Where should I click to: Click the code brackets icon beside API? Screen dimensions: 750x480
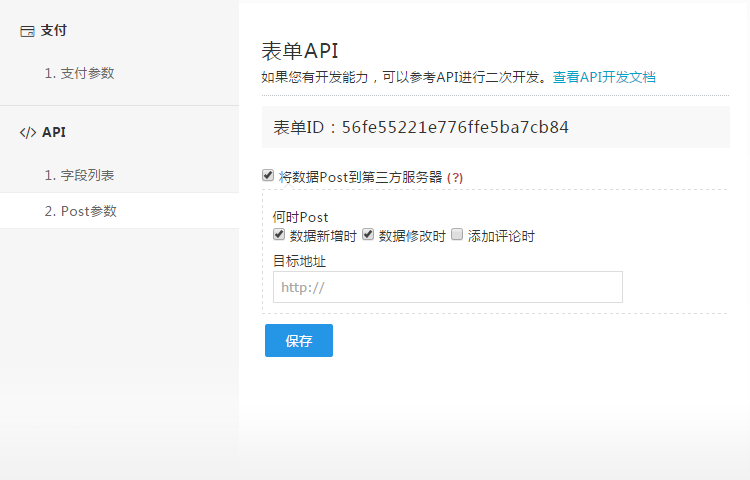pos(28,132)
